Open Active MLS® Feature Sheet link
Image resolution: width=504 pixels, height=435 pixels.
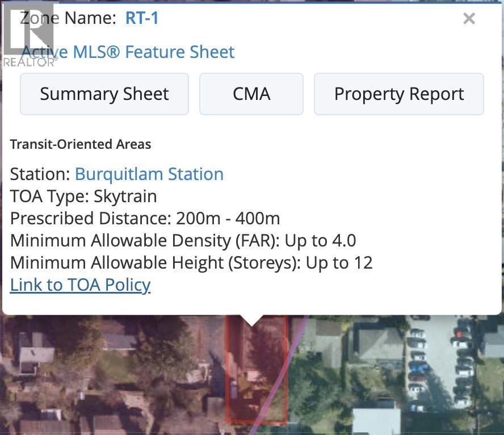(128, 52)
